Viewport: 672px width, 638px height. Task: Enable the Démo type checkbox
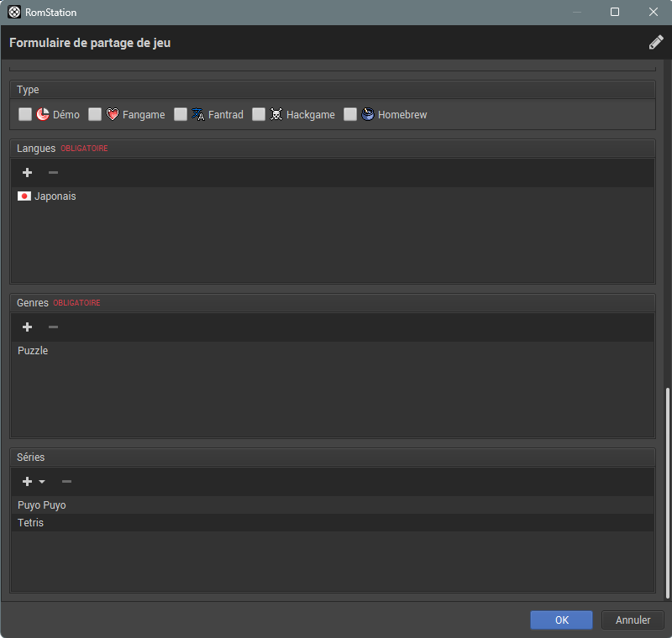pyautogui.click(x=25, y=114)
